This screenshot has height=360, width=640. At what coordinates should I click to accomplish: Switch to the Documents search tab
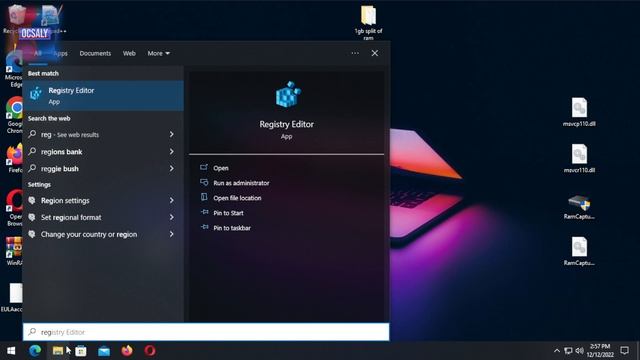(95, 53)
